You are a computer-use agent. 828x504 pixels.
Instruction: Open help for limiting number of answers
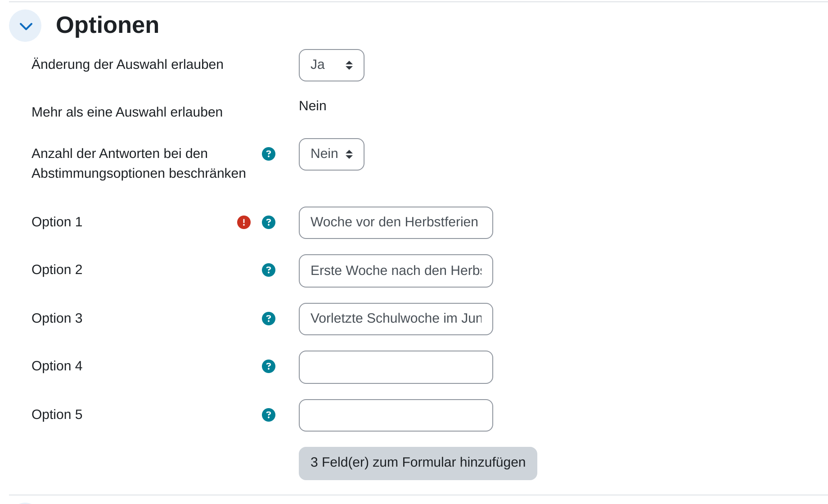(269, 154)
